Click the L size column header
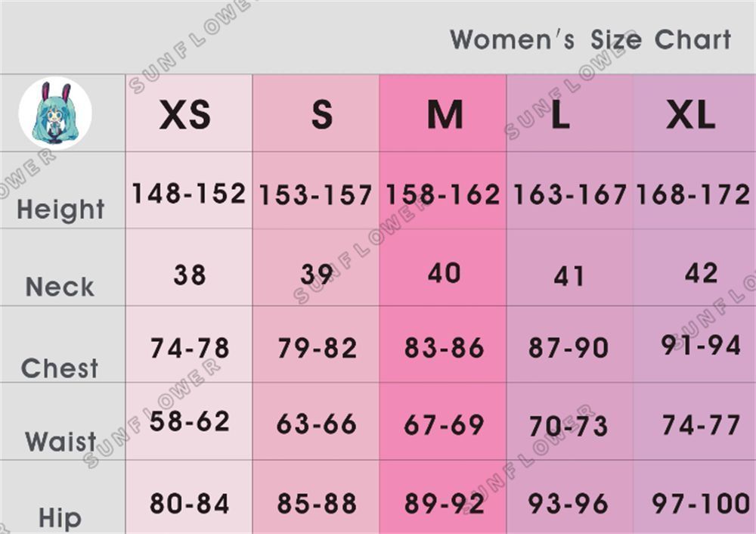 (x=561, y=115)
